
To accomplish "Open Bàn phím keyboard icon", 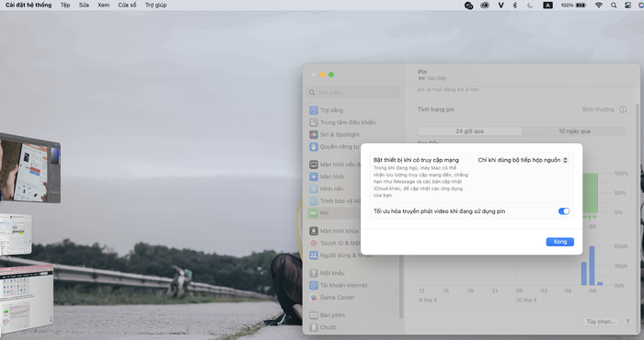I will pyautogui.click(x=314, y=315).
